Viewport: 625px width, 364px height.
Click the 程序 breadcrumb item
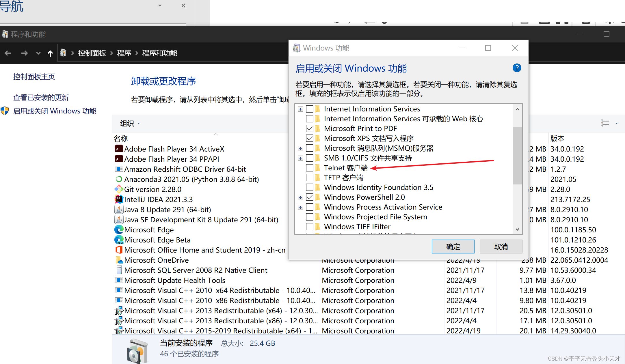(124, 53)
